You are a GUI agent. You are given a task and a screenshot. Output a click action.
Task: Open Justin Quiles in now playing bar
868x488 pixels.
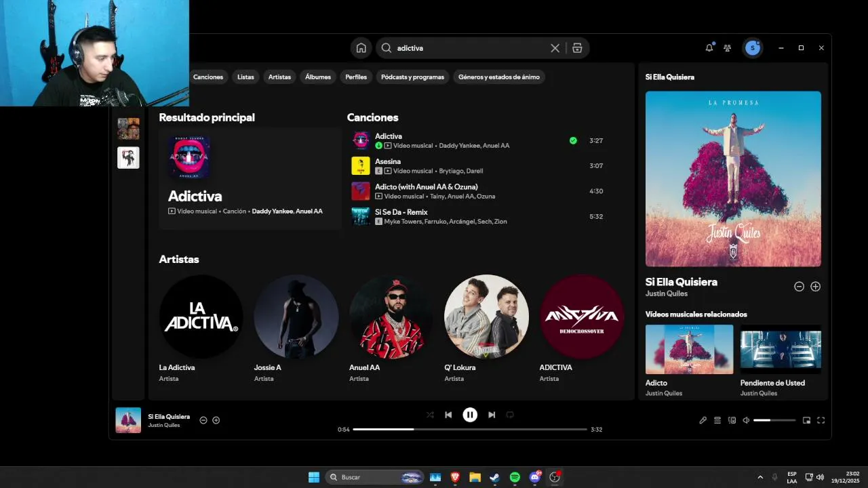(x=164, y=426)
